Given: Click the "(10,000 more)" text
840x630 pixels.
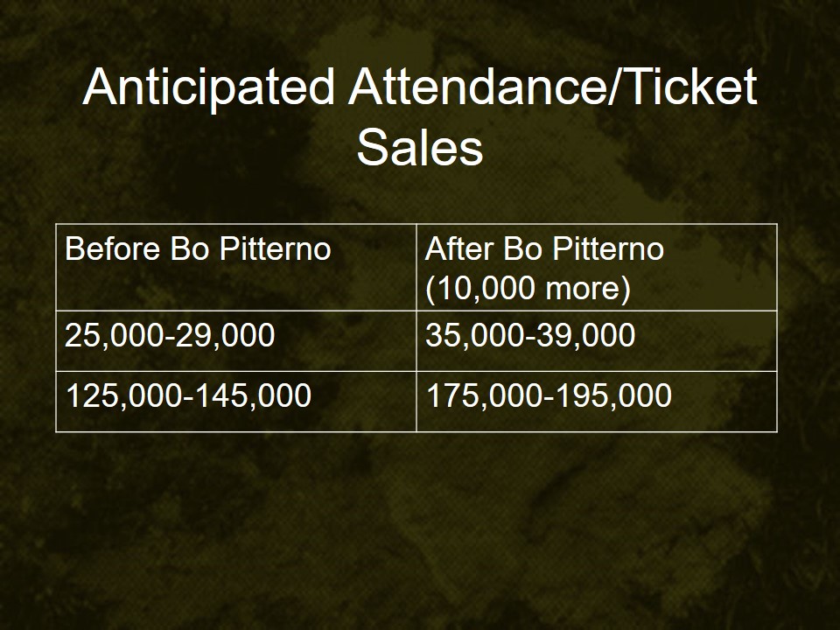Looking at the screenshot, I should (x=528, y=290).
